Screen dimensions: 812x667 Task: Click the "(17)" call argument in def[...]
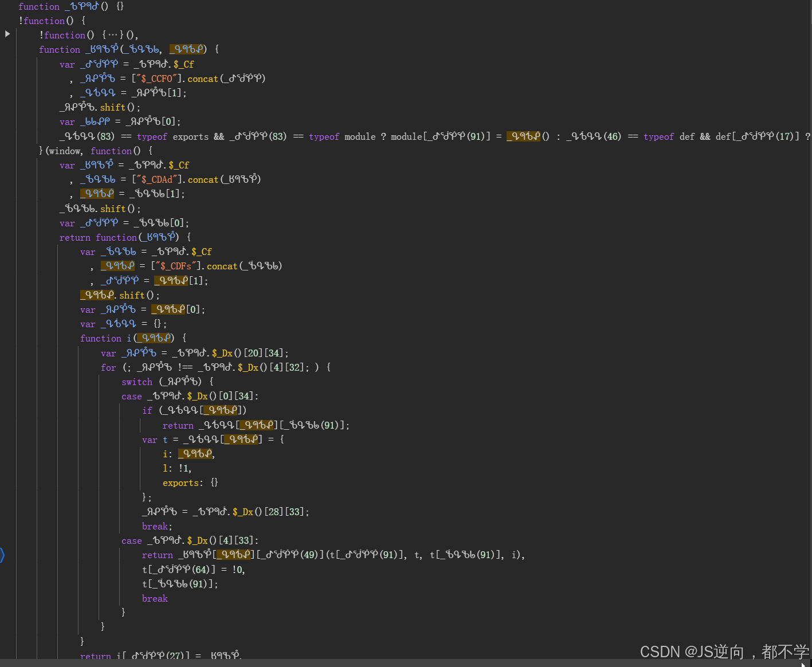(784, 136)
